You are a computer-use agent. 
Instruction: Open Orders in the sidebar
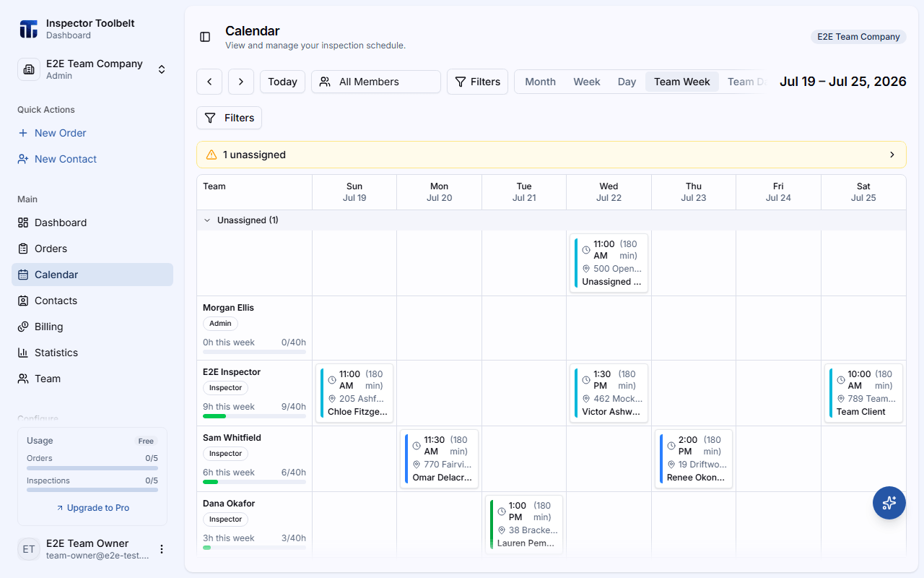[x=92, y=249]
